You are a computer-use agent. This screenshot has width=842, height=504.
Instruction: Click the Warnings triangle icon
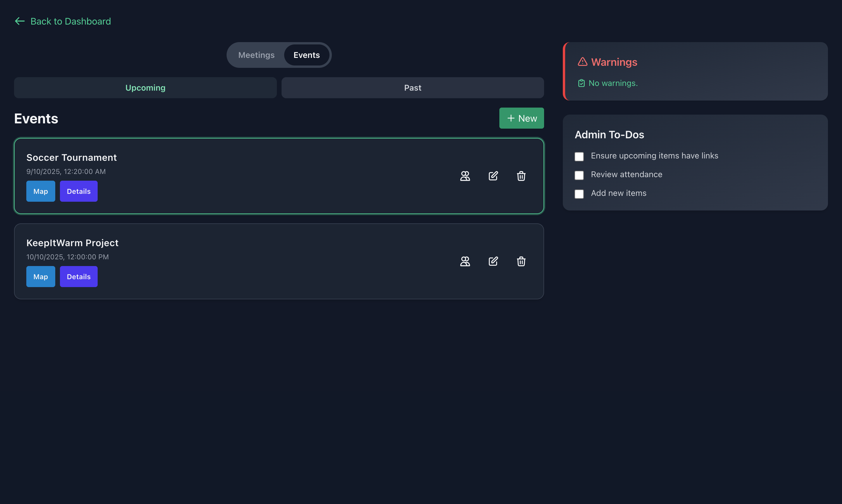[582, 62]
